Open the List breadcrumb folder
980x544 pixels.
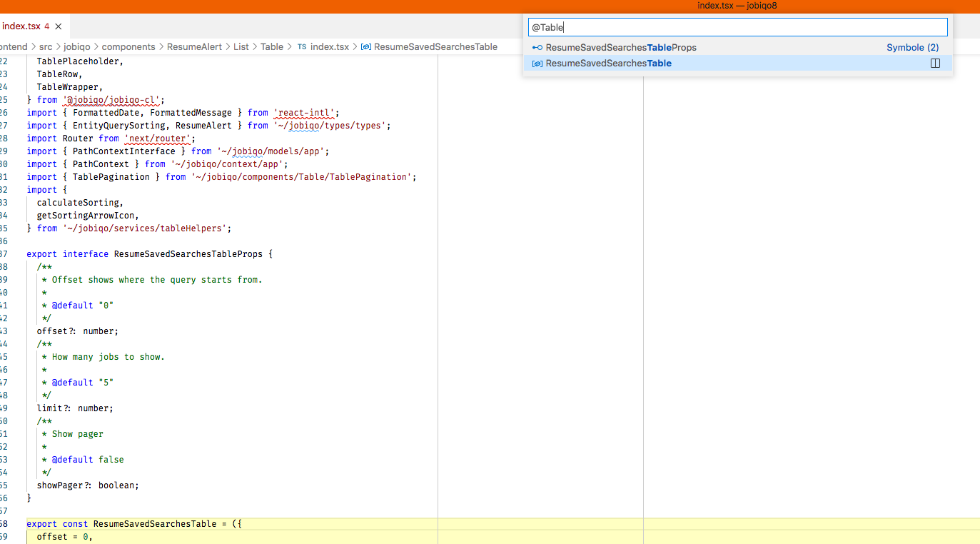point(241,46)
